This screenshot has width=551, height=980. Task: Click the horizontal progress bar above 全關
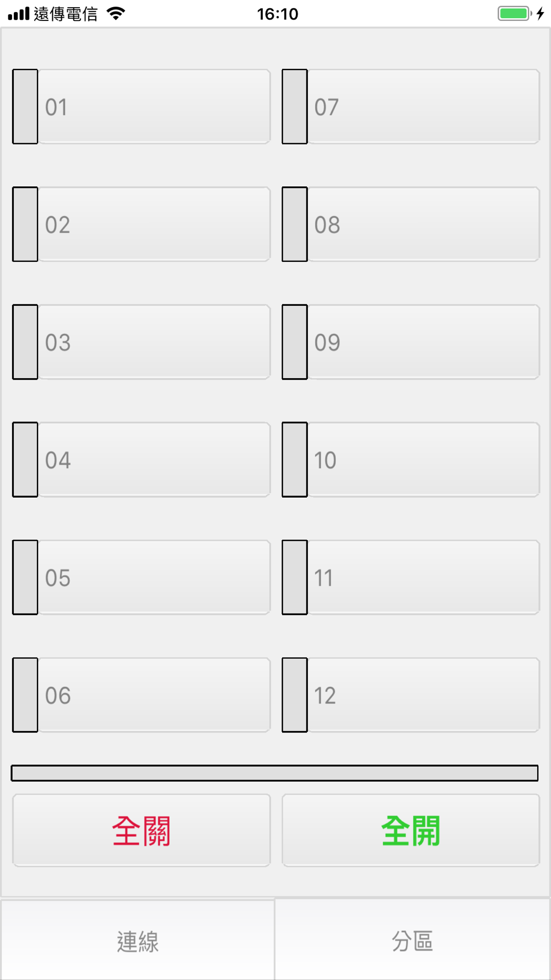coord(274,773)
